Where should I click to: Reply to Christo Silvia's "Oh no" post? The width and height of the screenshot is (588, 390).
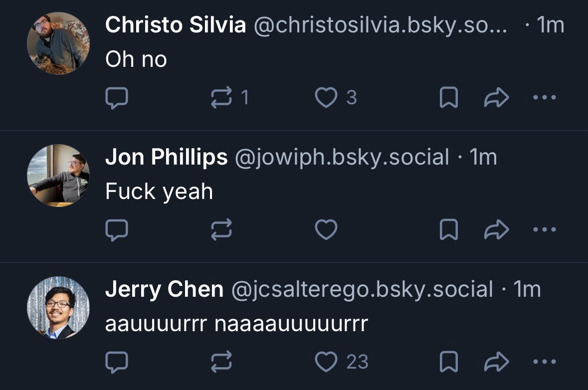click(117, 98)
